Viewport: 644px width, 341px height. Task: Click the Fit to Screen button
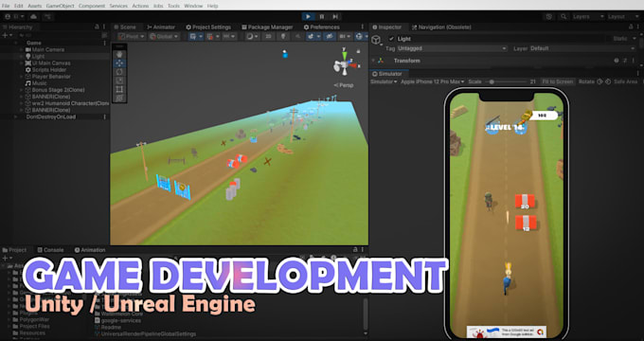point(557,81)
